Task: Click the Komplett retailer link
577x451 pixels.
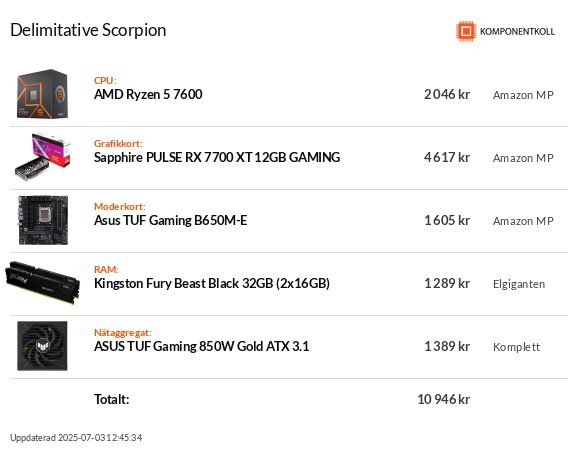Action: (x=516, y=347)
